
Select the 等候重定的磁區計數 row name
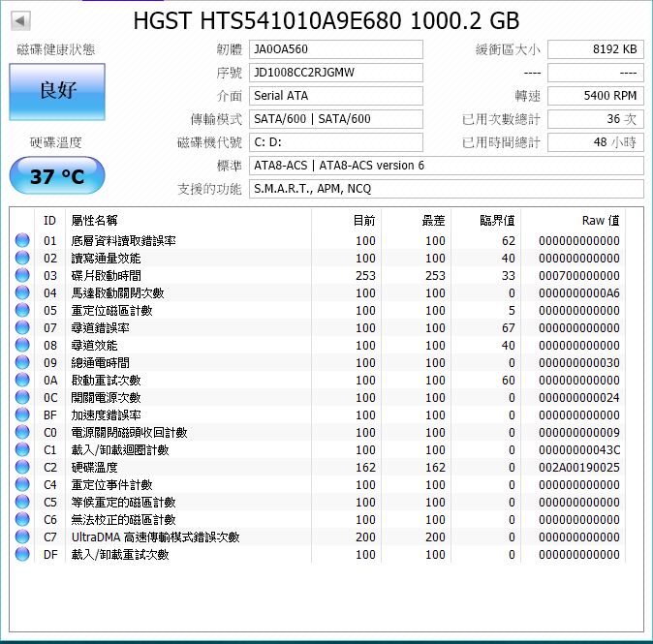pos(123,503)
